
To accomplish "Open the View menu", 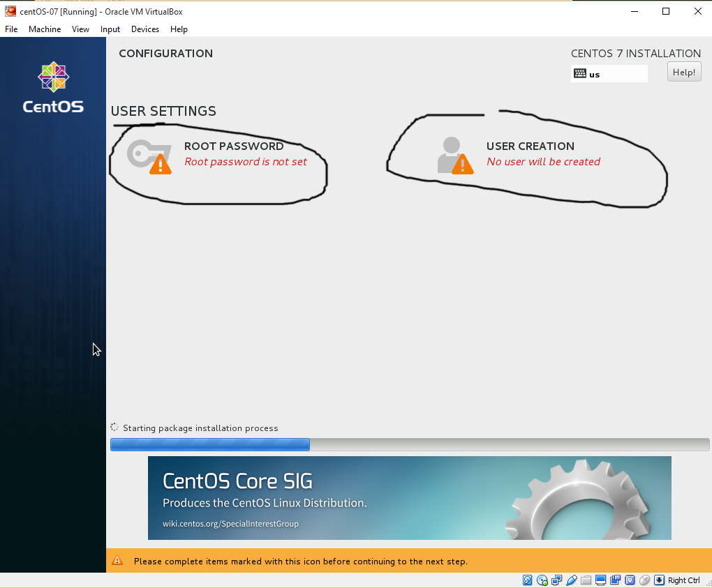I will pyautogui.click(x=80, y=29).
